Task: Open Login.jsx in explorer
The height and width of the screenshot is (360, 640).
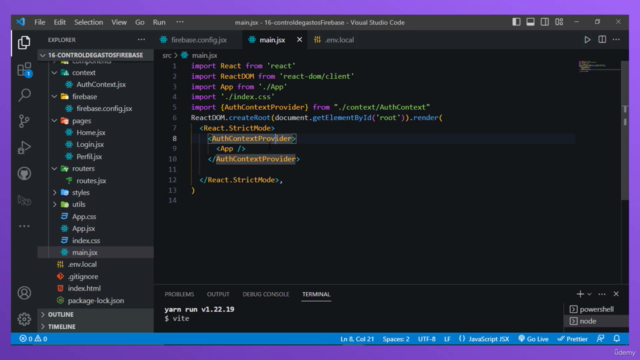Action: point(90,144)
